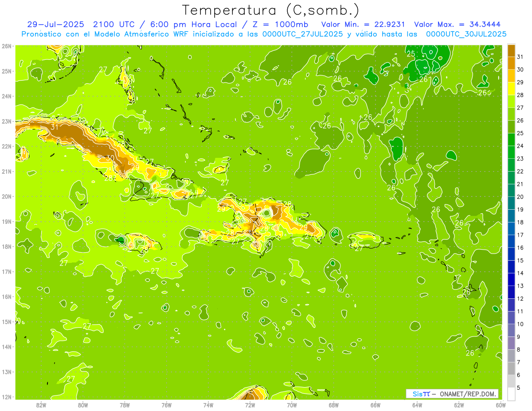The width and height of the screenshot is (532, 411).
Task: Click the '82W' longitude axis label
Action: (41, 405)
